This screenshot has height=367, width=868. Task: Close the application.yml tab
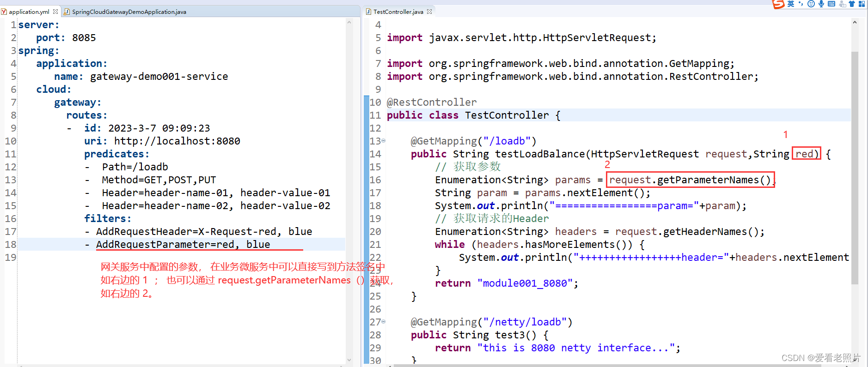[x=55, y=12]
